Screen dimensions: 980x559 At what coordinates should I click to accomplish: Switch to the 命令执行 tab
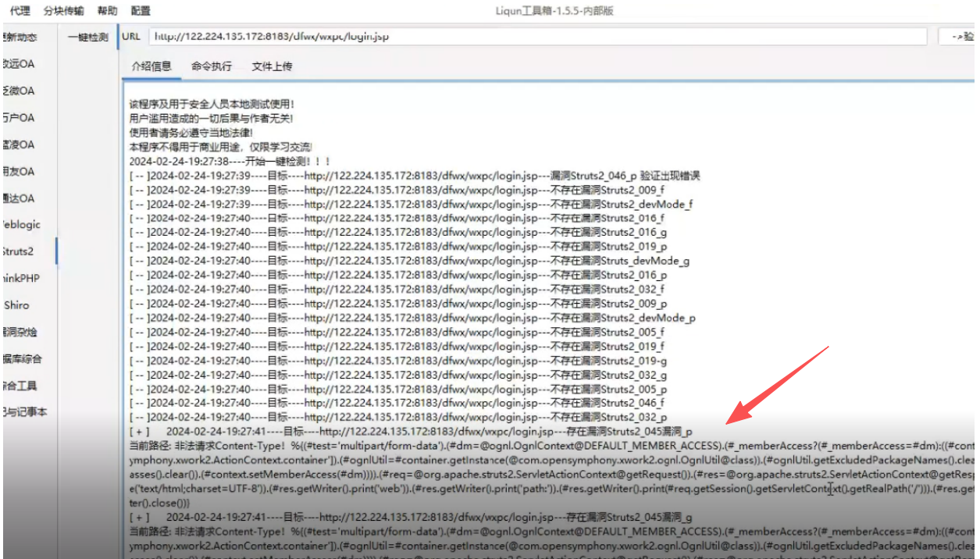click(212, 66)
